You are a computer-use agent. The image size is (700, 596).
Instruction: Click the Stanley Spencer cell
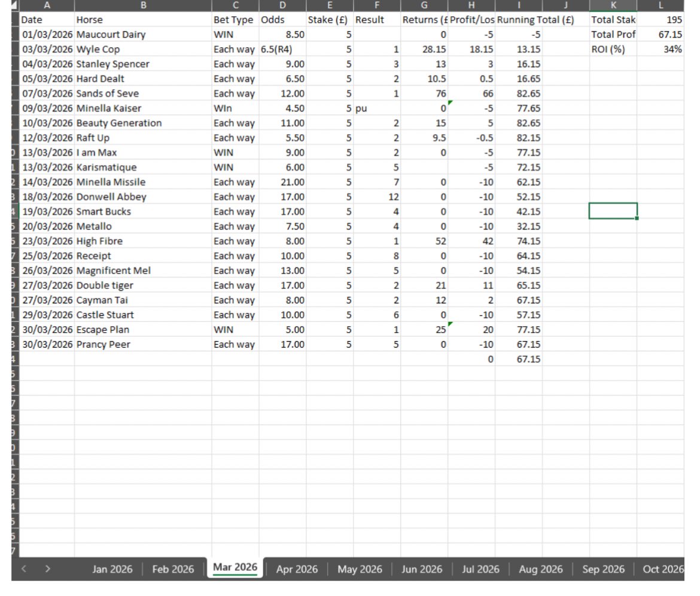click(x=143, y=64)
